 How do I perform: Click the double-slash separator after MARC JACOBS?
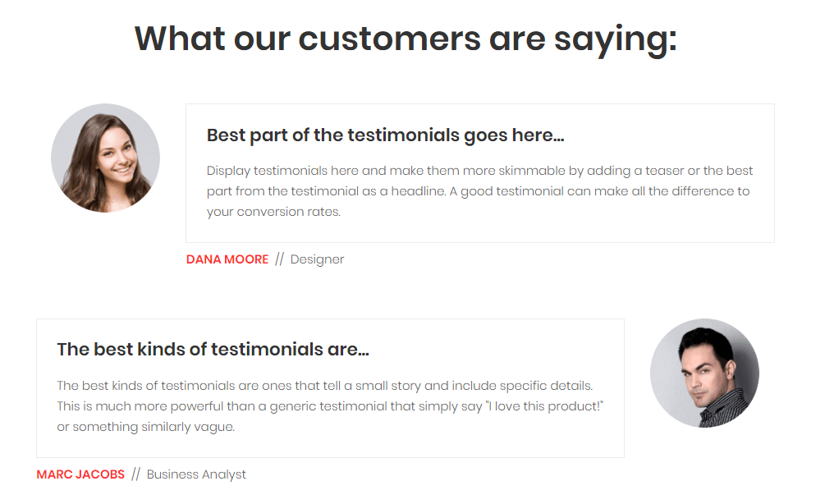pos(135,474)
